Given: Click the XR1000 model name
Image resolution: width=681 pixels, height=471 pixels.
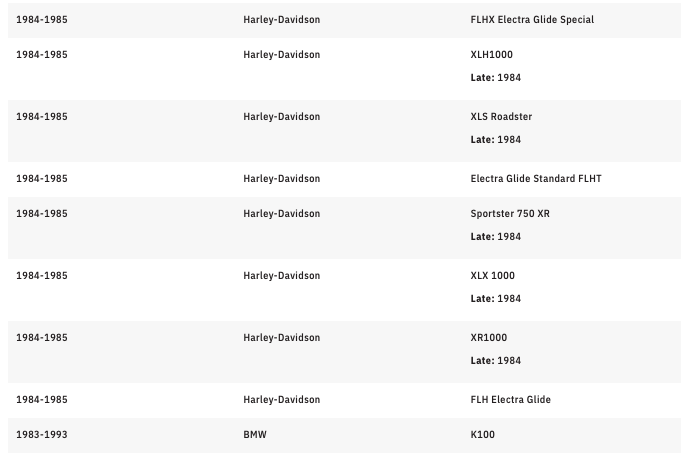Looking at the screenshot, I should 488,338.
